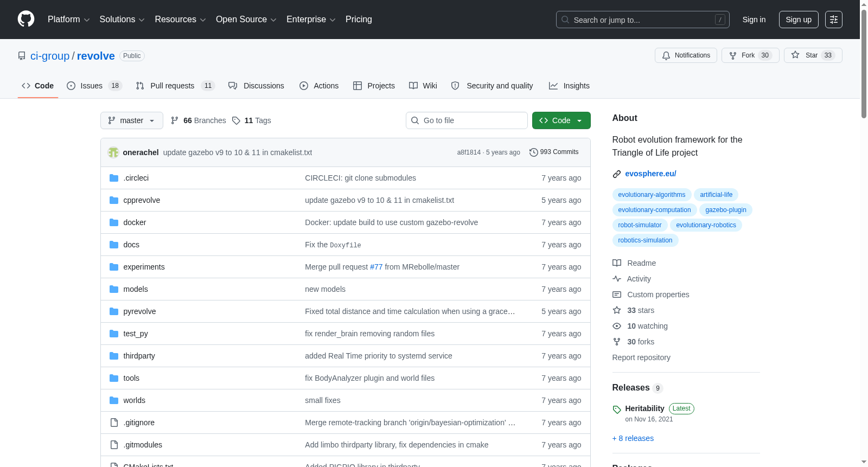Viewport: 868px width, 467px height.
Task: Click the .gitignore file icon
Action: (114, 423)
